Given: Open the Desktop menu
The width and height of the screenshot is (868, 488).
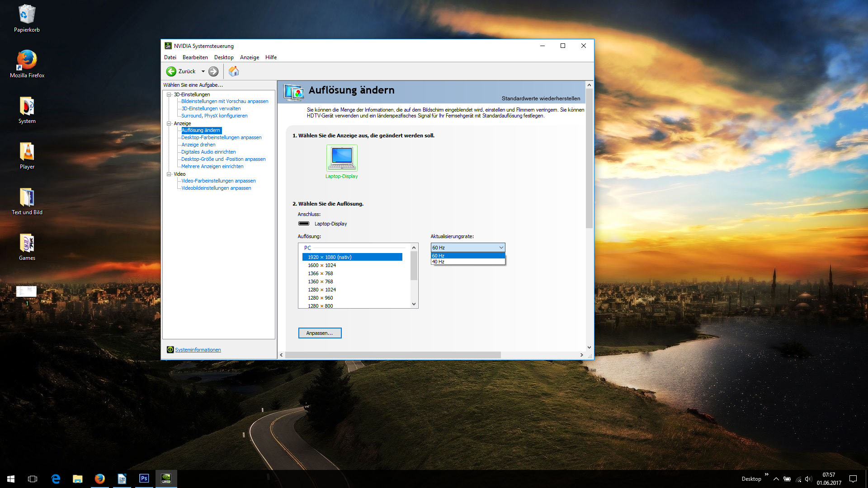Looking at the screenshot, I should 224,57.
